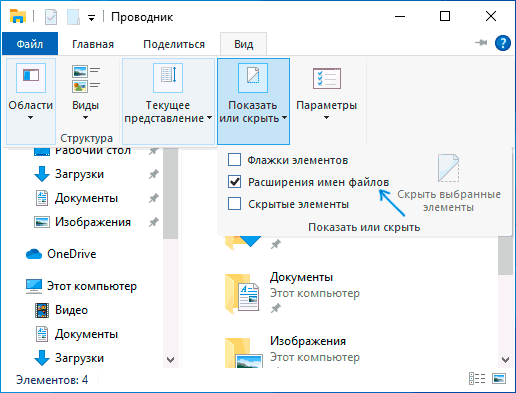
Task: Click Загрузки arrow icon under Этот компьютер
Action: click(42, 358)
